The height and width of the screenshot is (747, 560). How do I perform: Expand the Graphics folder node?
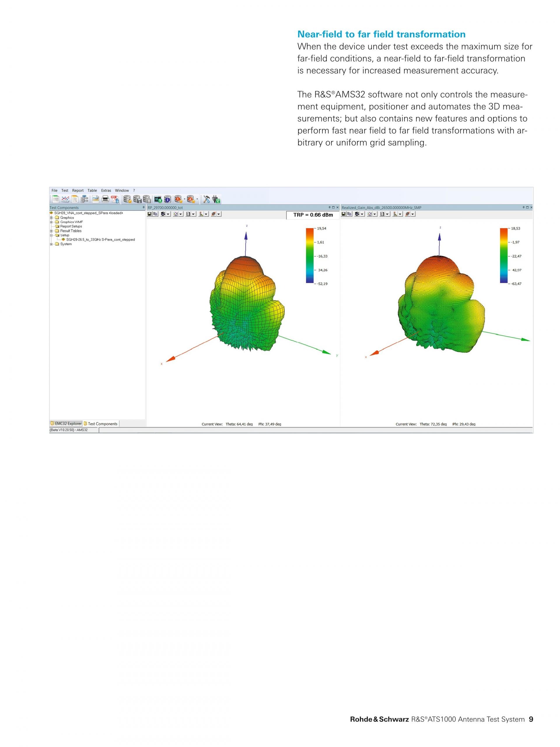pyautogui.click(x=51, y=218)
